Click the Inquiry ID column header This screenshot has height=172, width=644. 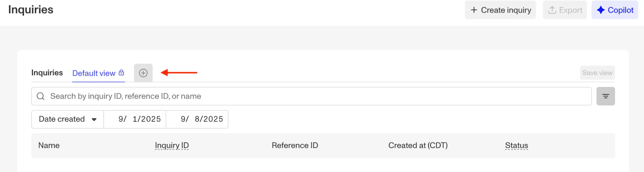point(172,146)
